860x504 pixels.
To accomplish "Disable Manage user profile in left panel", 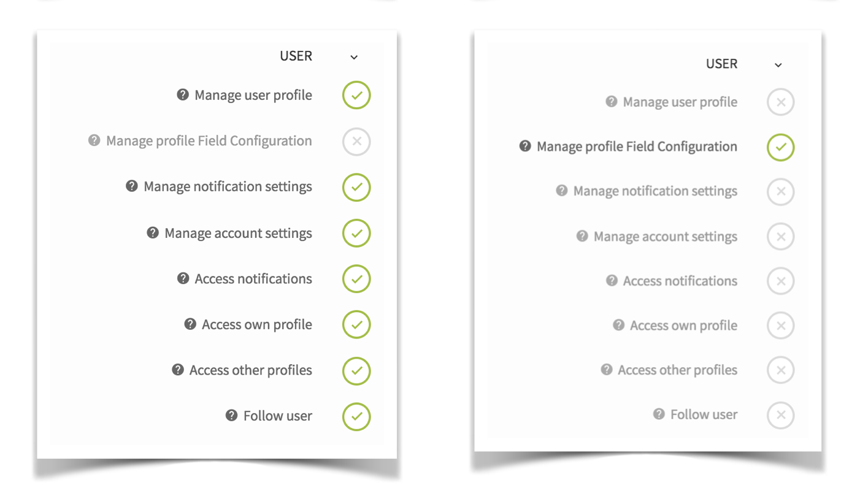I will tap(356, 96).
